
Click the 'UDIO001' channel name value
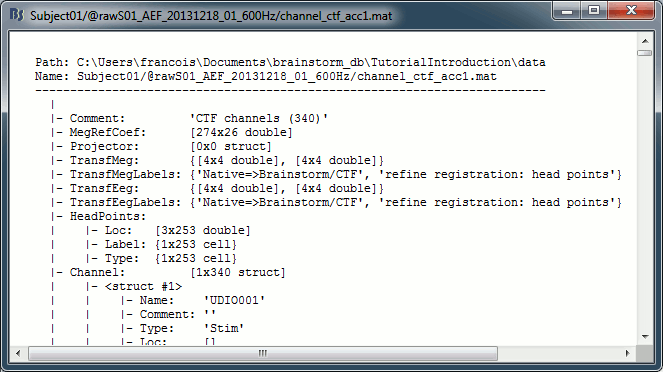235,300
